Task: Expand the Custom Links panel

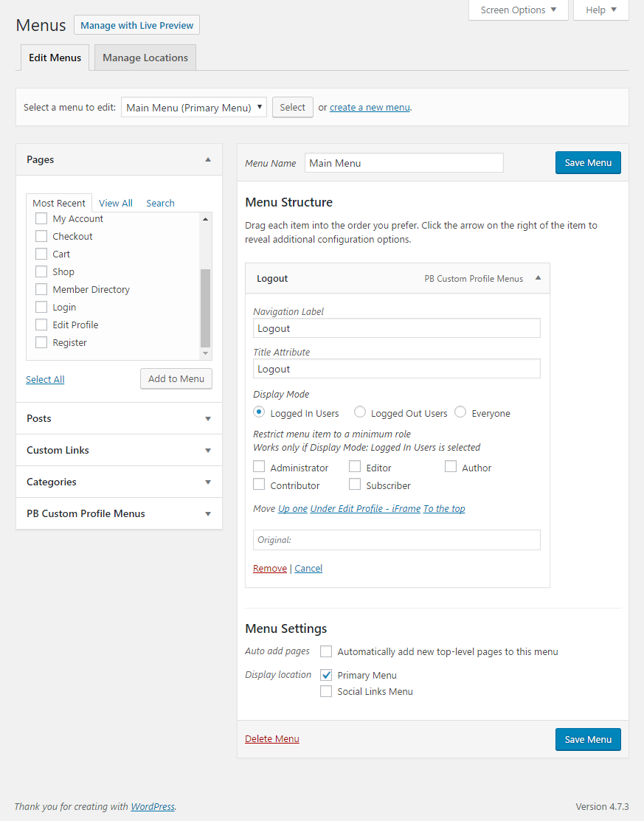Action: point(208,451)
